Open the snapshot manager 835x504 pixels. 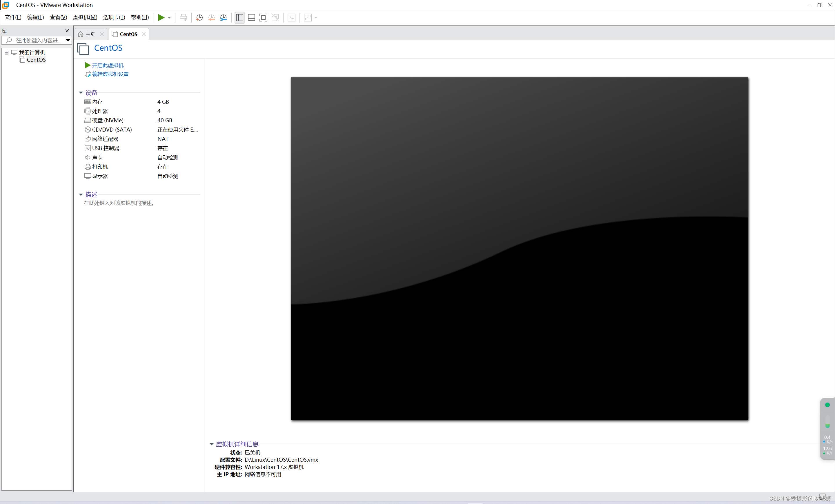pyautogui.click(x=223, y=18)
